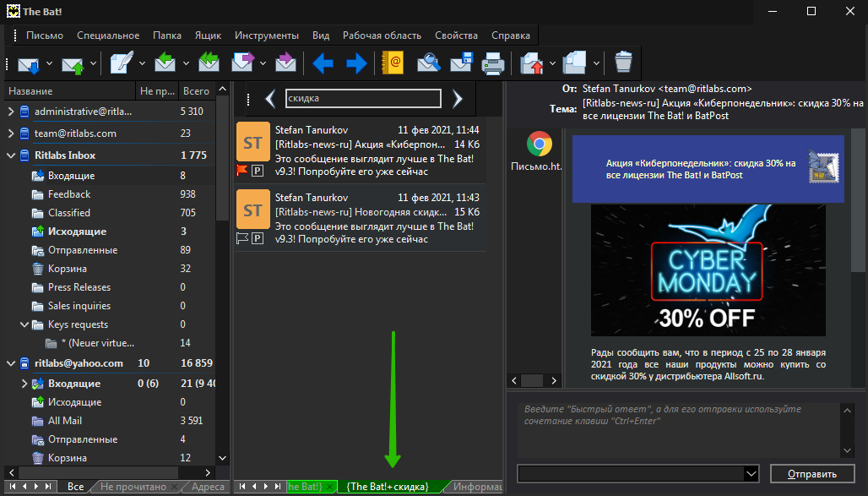Delete the message with the trash can icon
This screenshot has width=868, height=496.
coord(623,62)
